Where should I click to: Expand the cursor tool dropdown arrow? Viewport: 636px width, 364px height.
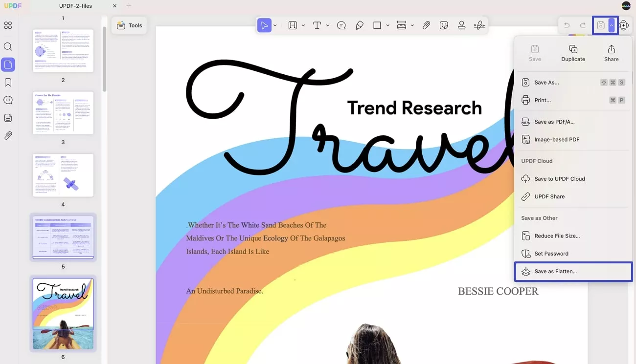(x=275, y=25)
